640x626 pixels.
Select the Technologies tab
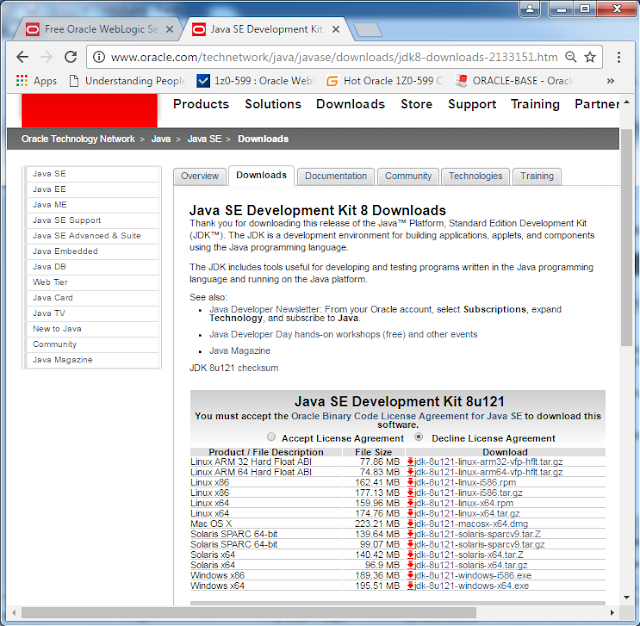click(476, 176)
